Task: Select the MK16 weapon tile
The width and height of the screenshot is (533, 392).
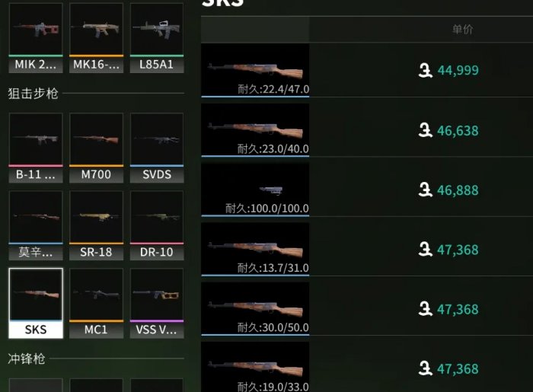Action: pos(96,38)
